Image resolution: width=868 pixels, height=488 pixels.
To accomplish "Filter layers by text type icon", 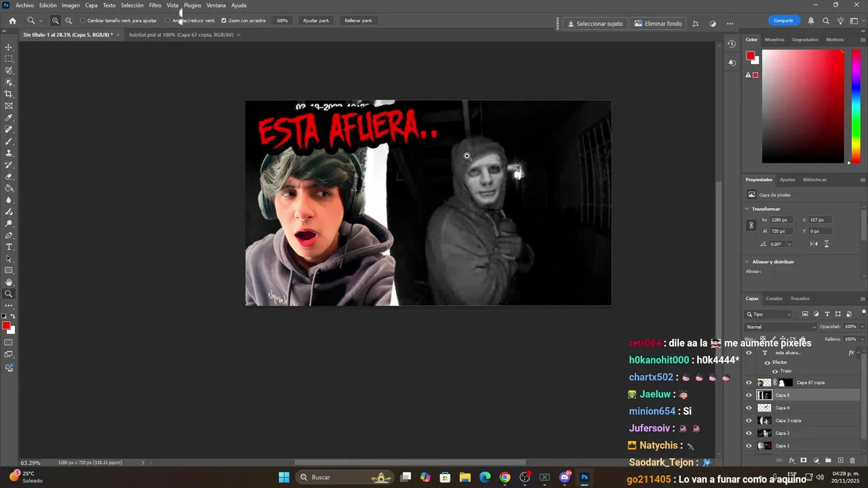I will point(827,314).
